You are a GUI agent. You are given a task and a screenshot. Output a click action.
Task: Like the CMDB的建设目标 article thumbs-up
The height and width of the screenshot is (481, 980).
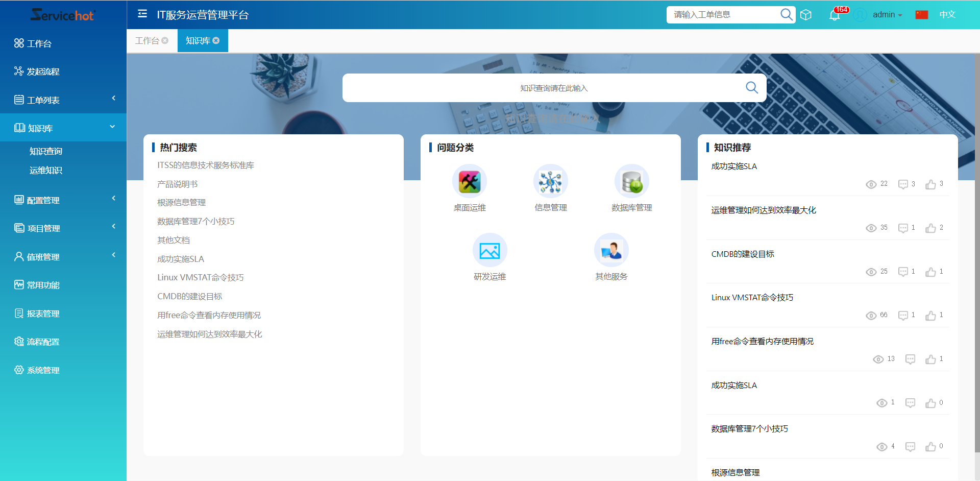[x=930, y=272]
